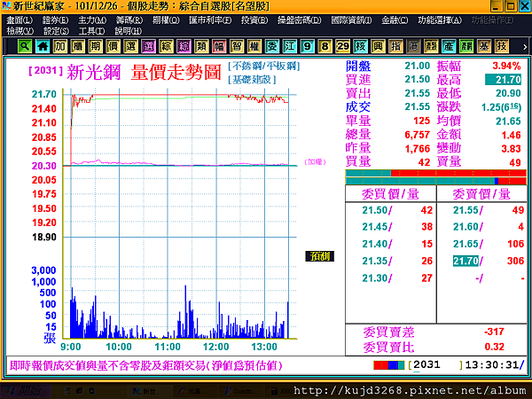The width and height of the screenshot is (532, 399).
Task: Click the magenta 選 toolbar icon
Action: [x=148, y=46]
